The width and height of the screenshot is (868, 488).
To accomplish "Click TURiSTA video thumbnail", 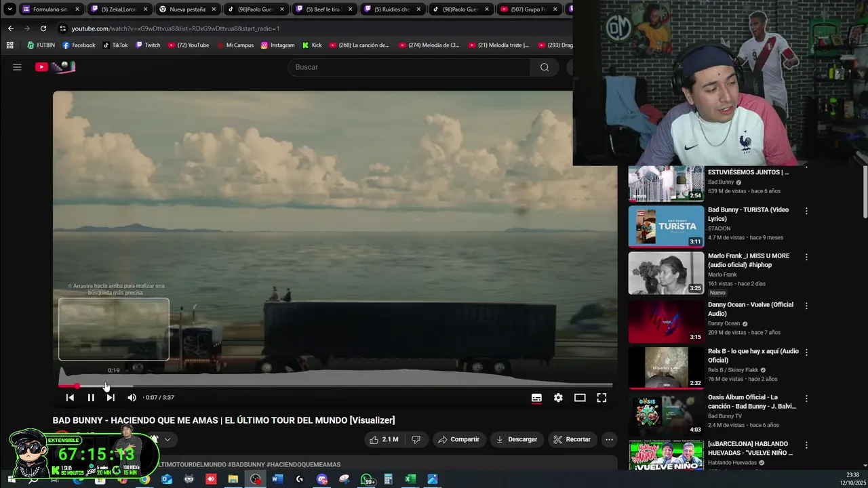I will coord(666,226).
